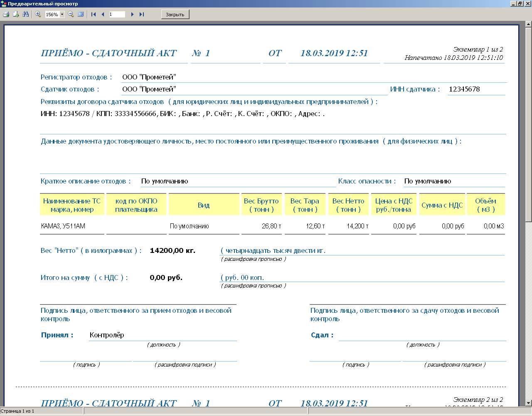Click the window icon in title bar
This screenshot has width=532, height=416.
pos(4,3)
